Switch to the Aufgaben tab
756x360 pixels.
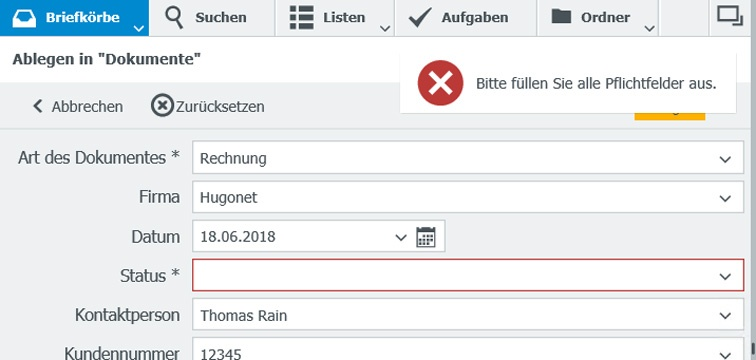point(465,18)
